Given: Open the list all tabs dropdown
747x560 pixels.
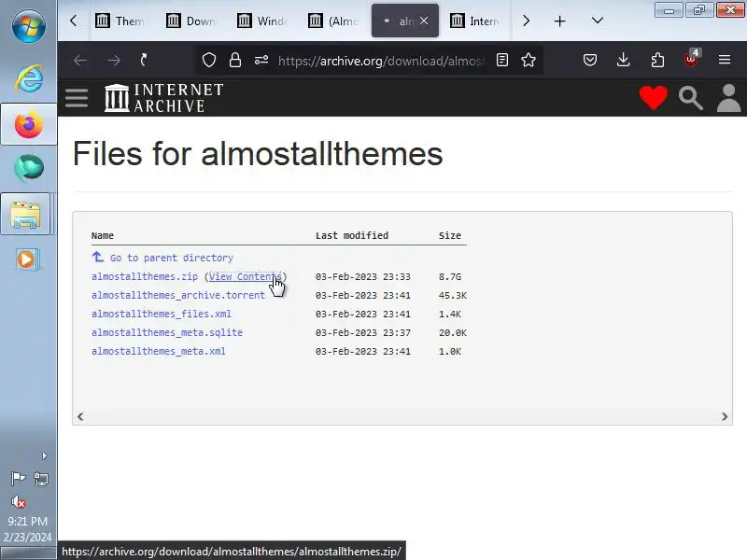Looking at the screenshot, I should point(598,21).
